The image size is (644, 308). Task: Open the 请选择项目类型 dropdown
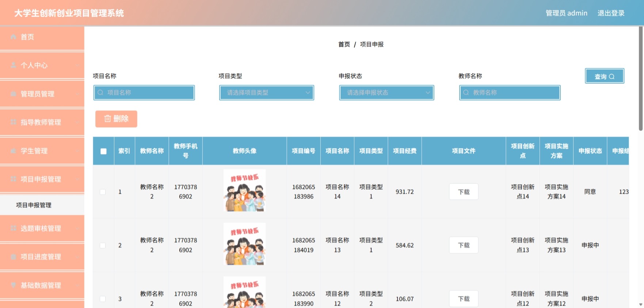pos(267,93)
